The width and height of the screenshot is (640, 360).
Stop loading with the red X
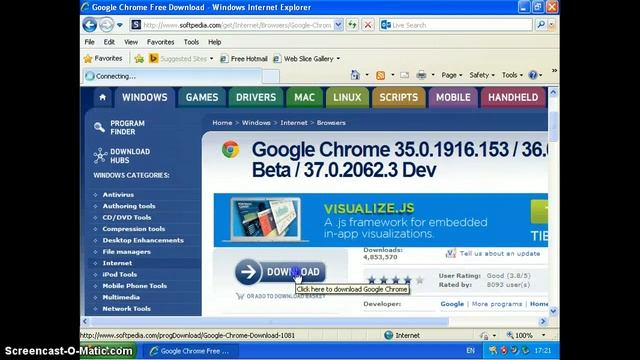point(367,25)
